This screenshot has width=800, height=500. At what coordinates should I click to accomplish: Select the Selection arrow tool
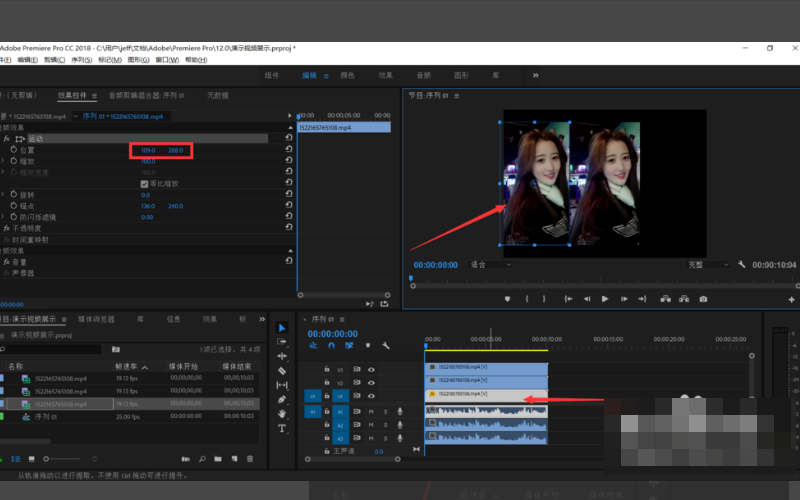(282, 328)
